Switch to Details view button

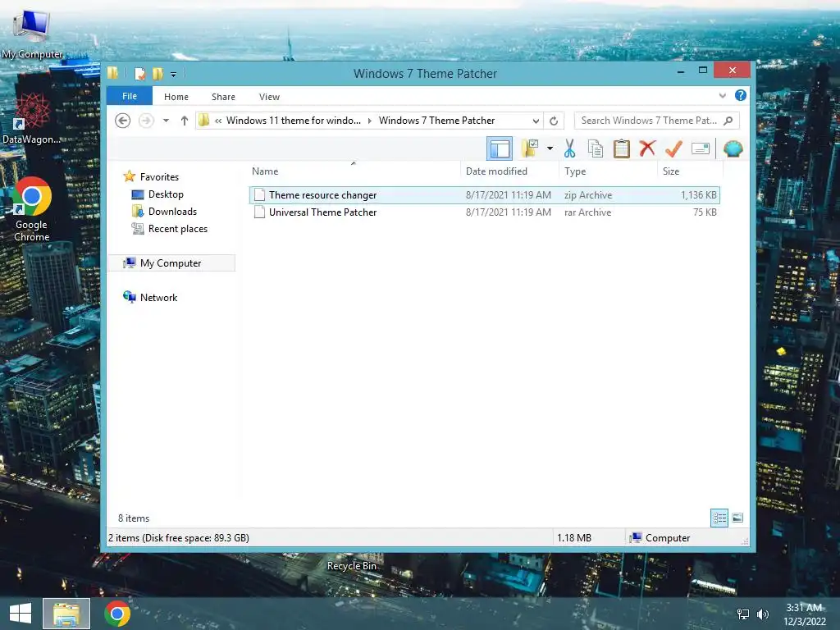click(x=719, y=518)
